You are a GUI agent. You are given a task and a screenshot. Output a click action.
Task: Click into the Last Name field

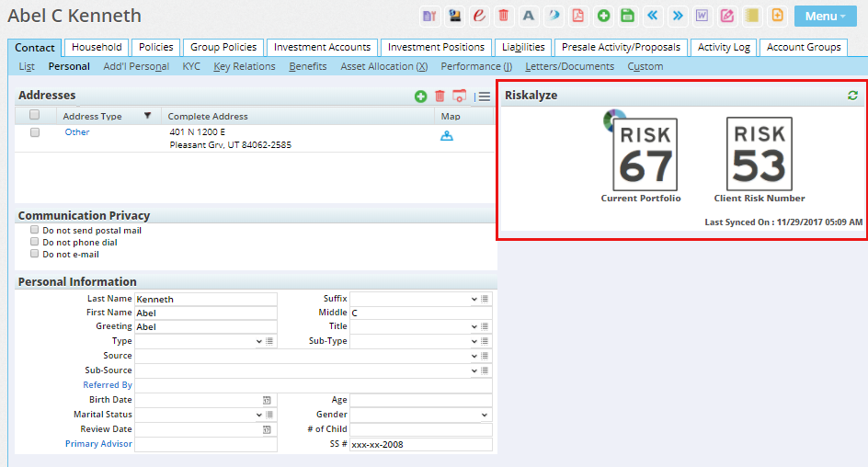pos(206,299)
